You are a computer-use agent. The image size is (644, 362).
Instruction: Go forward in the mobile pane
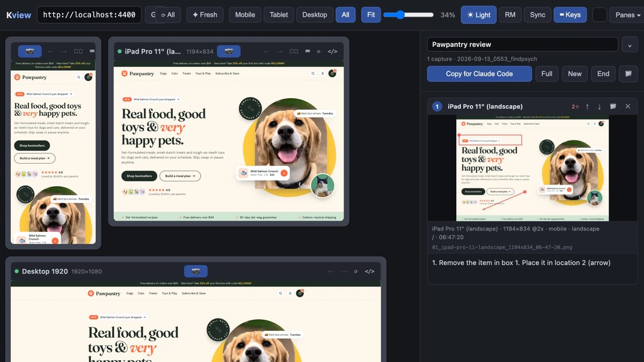[x=64, y=51]
